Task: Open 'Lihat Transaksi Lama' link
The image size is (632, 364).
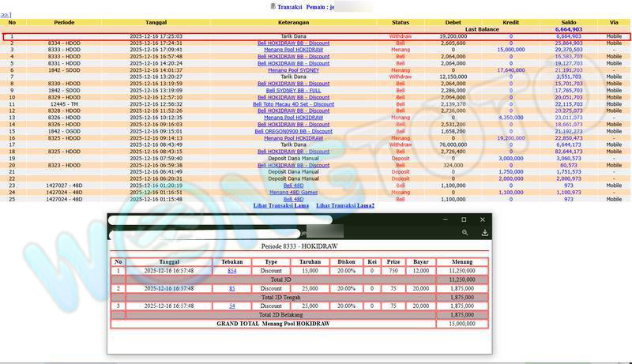Action: coord(280,205)
